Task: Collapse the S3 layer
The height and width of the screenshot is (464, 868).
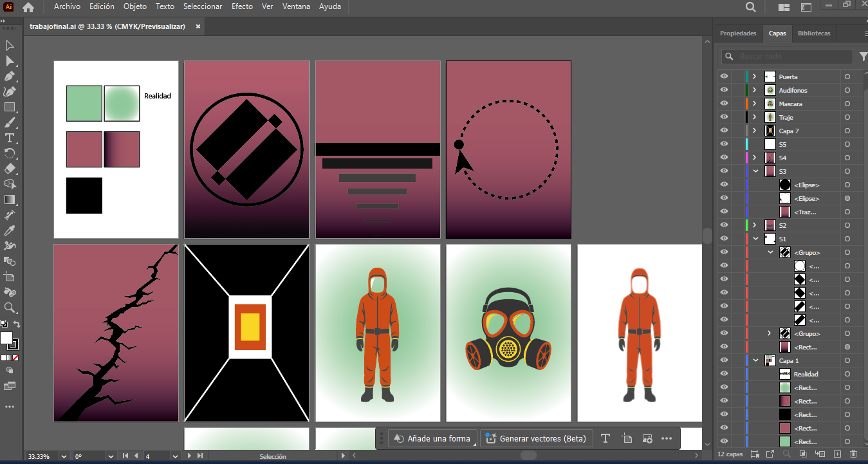Action: [755, 171]
